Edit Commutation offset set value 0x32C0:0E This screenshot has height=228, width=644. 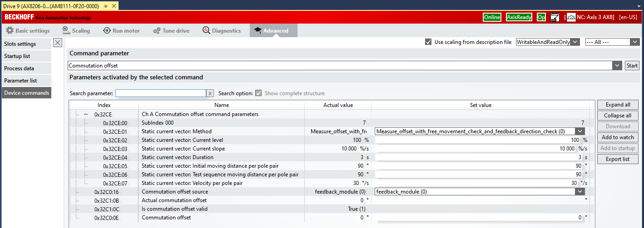(479, 218)
